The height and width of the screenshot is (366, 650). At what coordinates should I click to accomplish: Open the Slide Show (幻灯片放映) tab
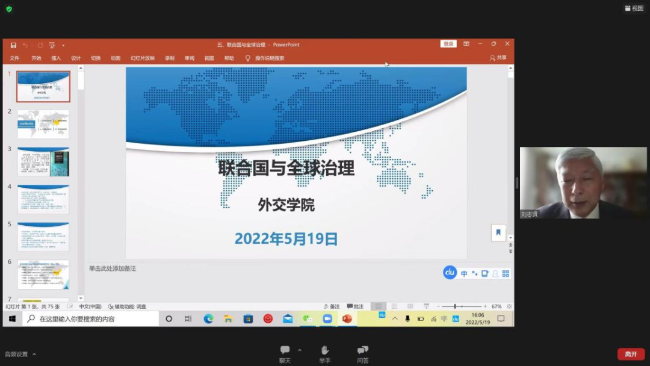point(143,58)
